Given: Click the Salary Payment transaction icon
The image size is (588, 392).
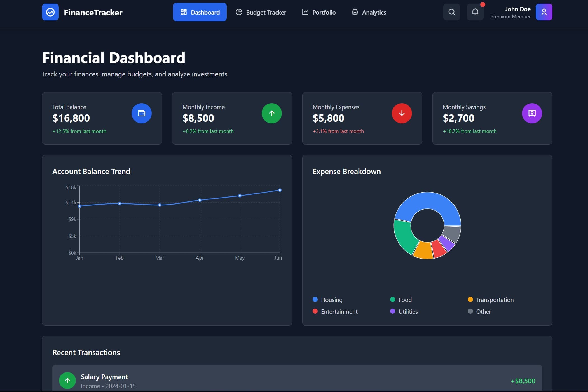Looking at the screenshot, I should [67, 380].
